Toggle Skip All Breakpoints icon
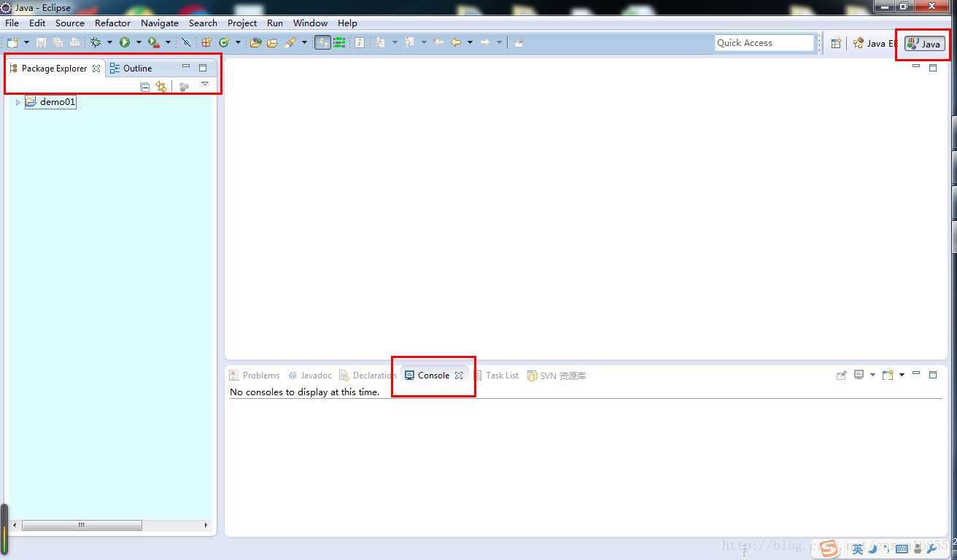 [185, 43]
